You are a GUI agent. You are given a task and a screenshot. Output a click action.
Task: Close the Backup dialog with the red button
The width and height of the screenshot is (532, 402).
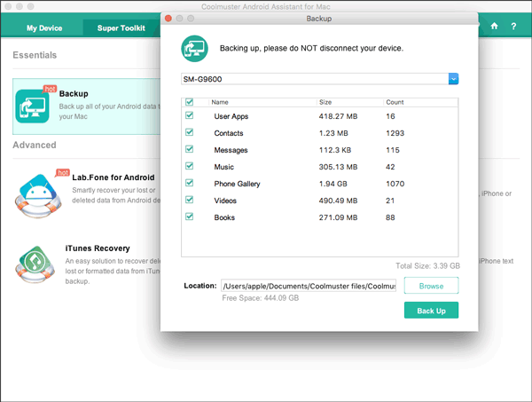(168, 19)
